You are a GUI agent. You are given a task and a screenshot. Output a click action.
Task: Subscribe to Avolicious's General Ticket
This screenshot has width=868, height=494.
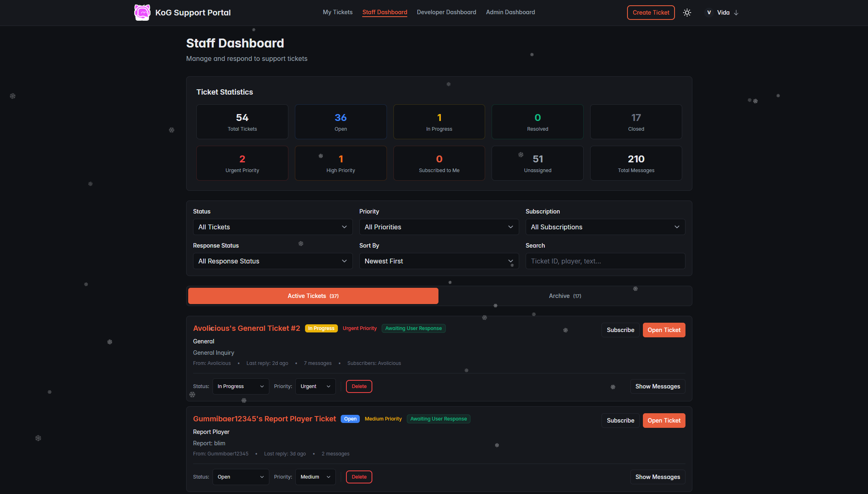[x=620, y=330]
